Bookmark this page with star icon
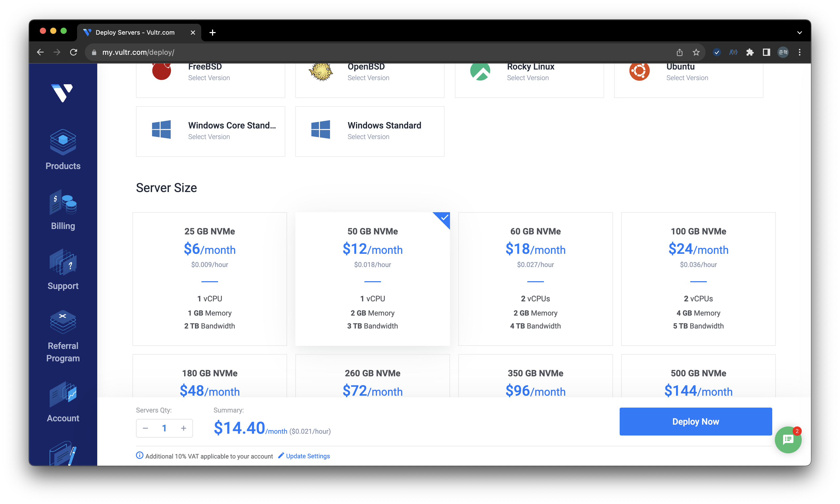This screenshot has width=840, height=504. pos(696,52)
